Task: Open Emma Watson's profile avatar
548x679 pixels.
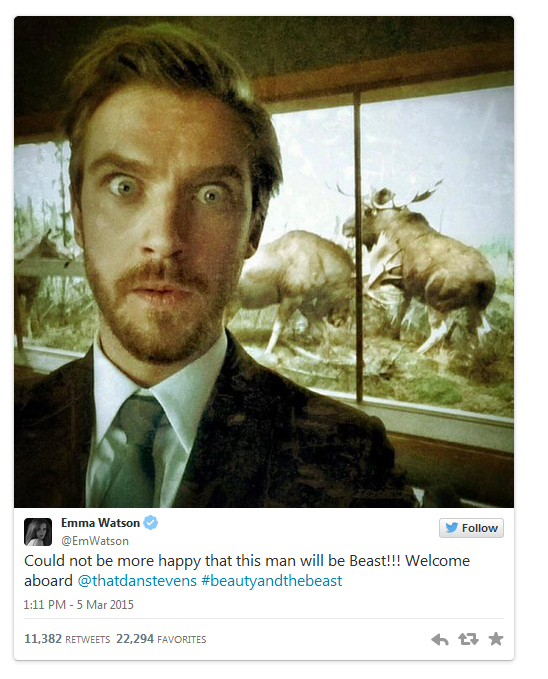Action: [x=38, y=531]
